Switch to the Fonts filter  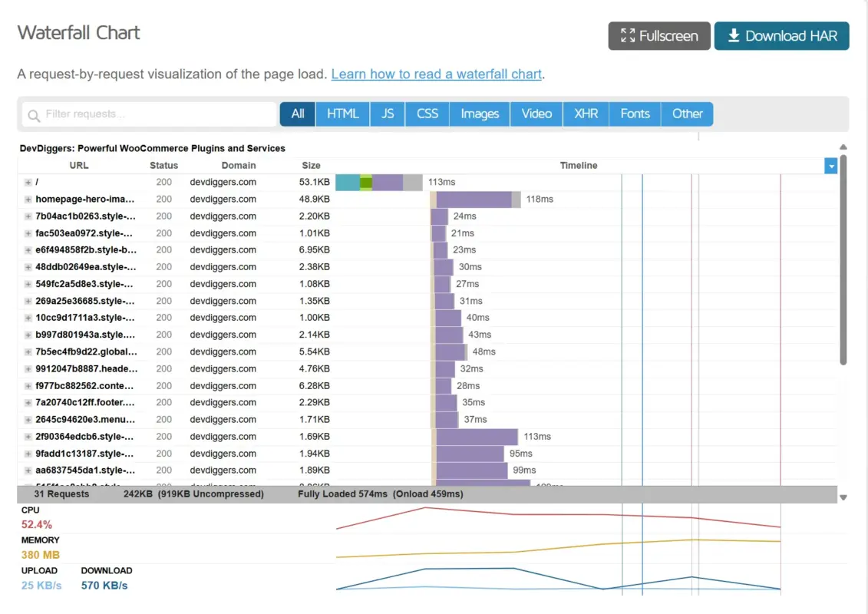[635, 114]
